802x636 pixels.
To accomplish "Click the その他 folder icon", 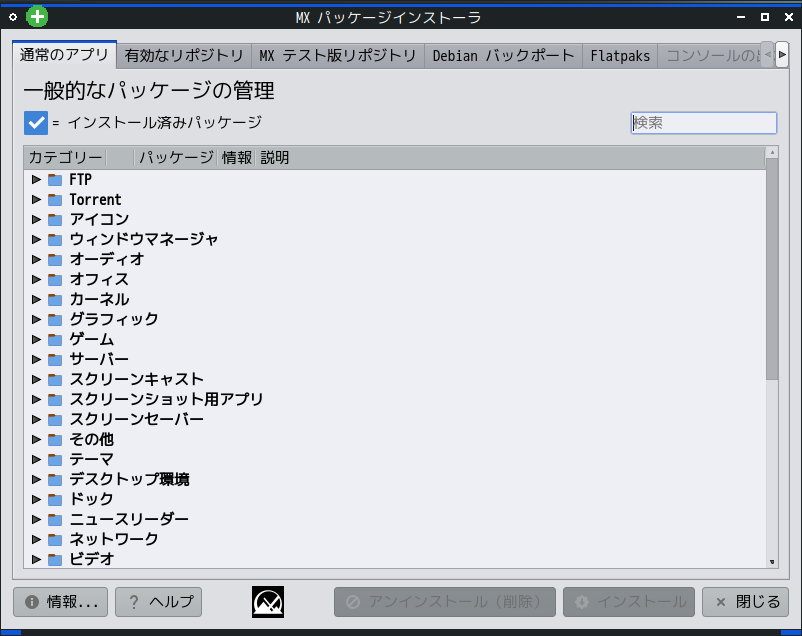I will (x=55, y=439).
